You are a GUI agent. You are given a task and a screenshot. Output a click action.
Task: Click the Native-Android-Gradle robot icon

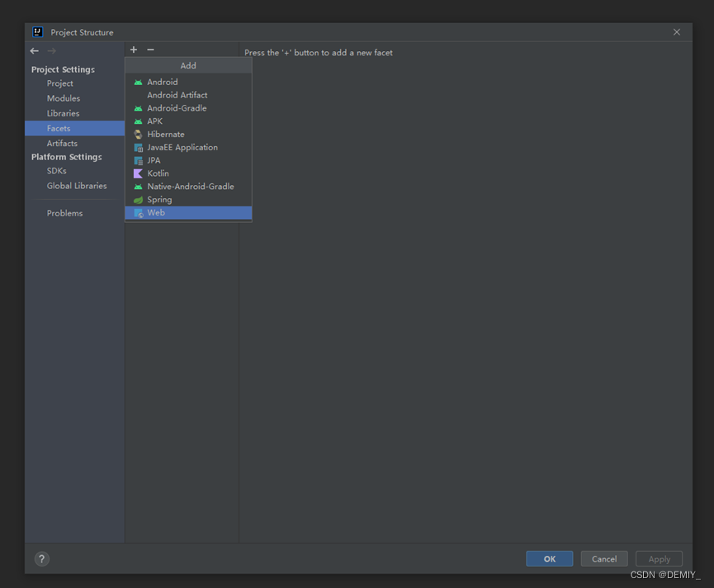click(x=138, y=187)
